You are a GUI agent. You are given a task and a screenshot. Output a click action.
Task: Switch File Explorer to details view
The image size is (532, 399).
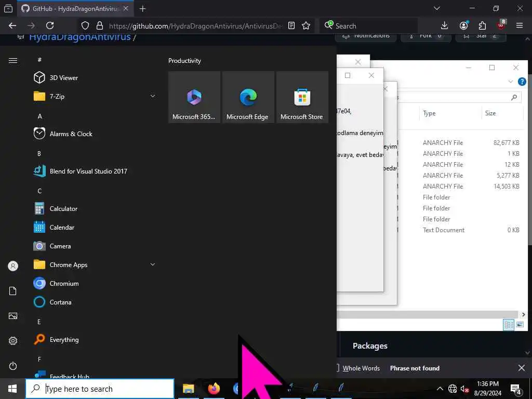point(509,325)
